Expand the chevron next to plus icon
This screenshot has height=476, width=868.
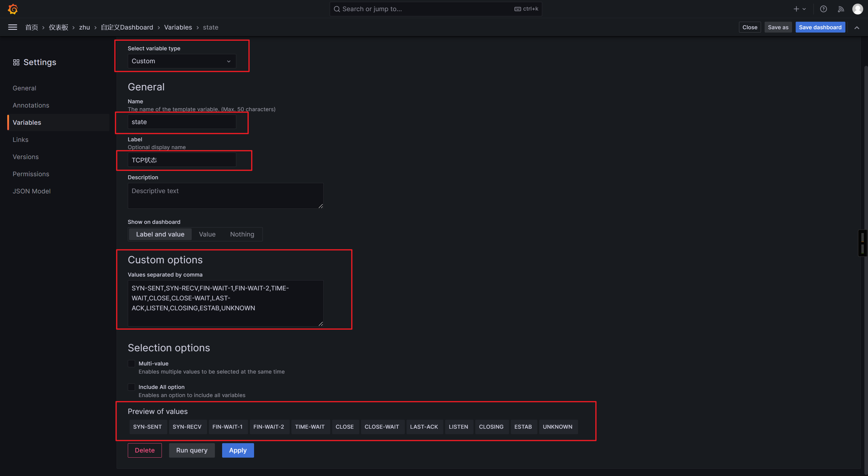[x=804, y=9]
